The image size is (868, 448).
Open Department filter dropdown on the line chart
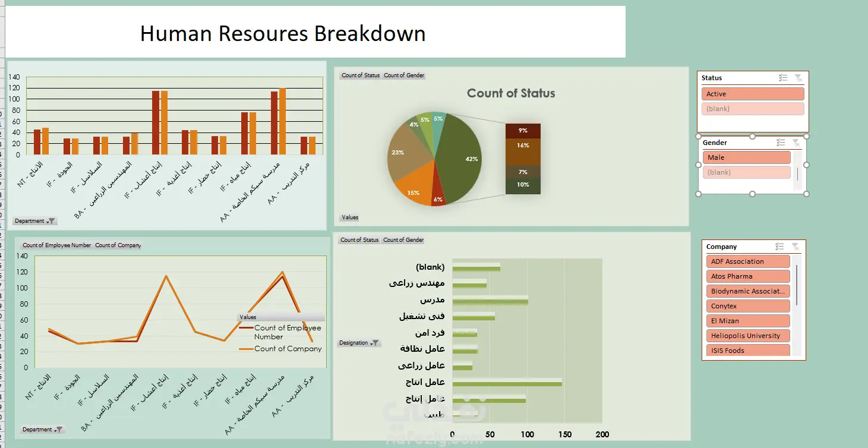pos(42,430)
